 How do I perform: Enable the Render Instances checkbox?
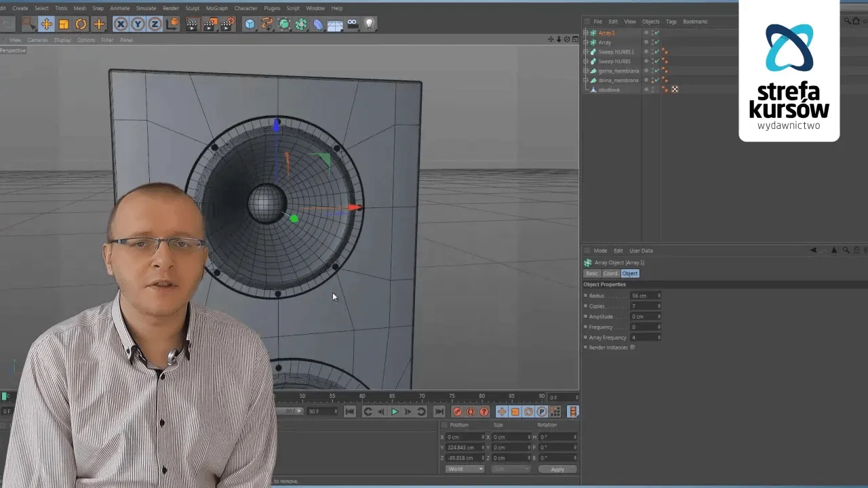(x=633, y=348)
